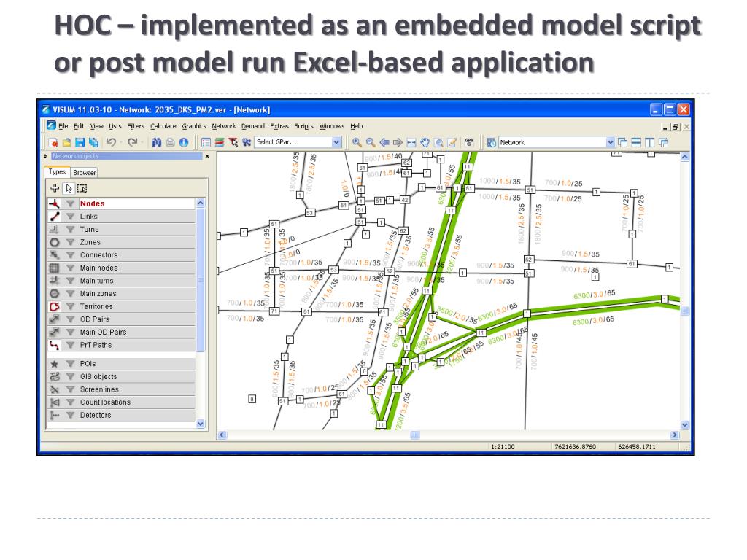This screenshot has width=747, height=560.
Task: Toggle the filter funnel for Zones
Action: (x=71, y=242)
